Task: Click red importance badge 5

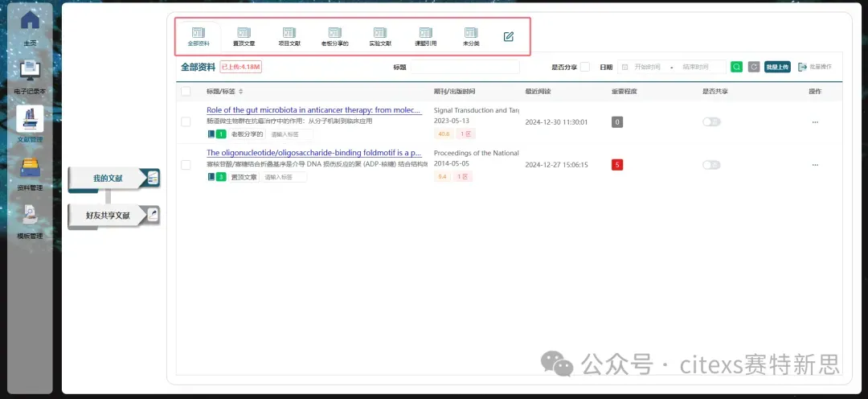Action: 617,165
